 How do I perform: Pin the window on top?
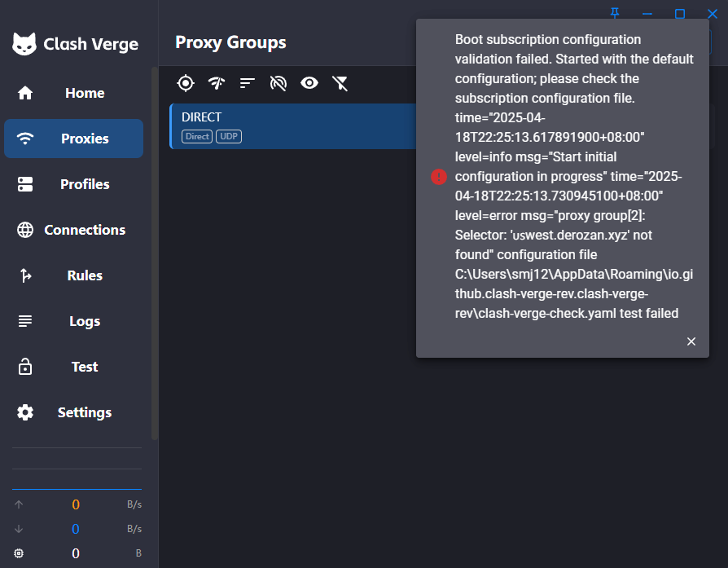point(615,14)
